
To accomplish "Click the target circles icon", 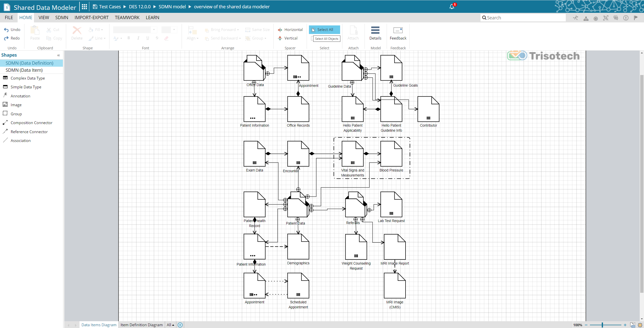I will tap(596, 18).
